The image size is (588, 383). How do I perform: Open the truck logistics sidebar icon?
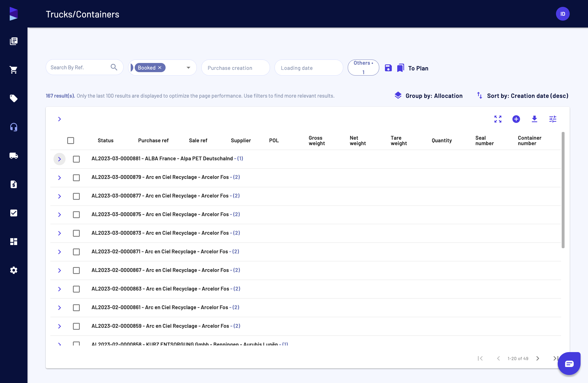[x=14, y=156]
